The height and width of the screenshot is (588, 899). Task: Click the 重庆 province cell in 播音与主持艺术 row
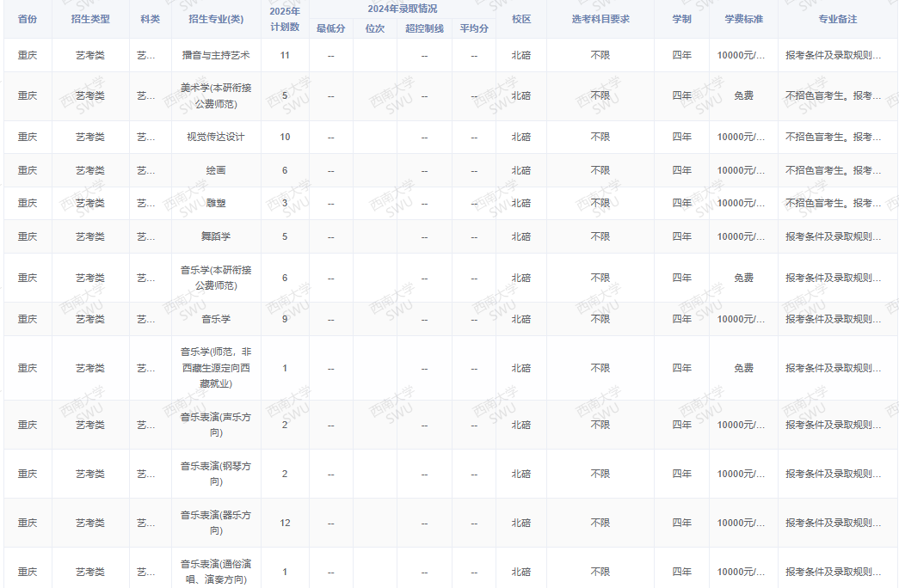tap(28, 55)
